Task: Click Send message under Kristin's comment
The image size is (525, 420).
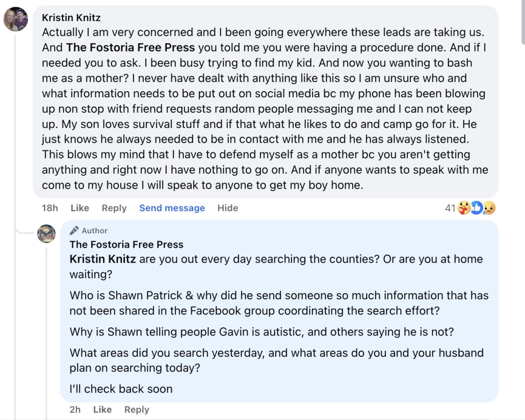Action: [x=172, y=208]
